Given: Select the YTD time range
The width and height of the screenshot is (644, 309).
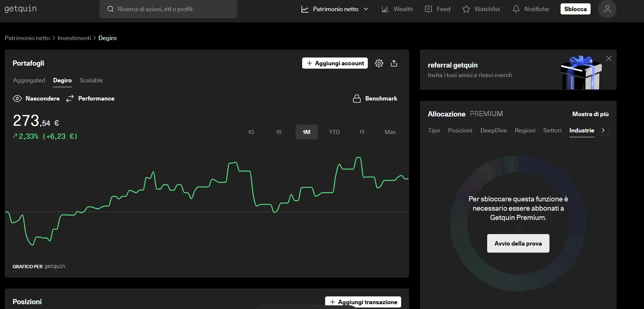Looking at the screenshot, I should (334, 132).
